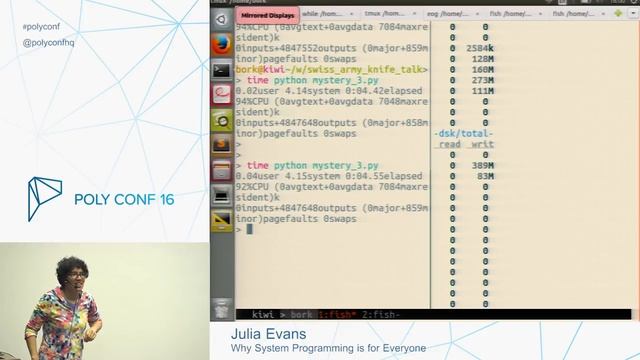Click the laptop display icon in dock
This screenshot has width=640, height=360.
[222, 196]
